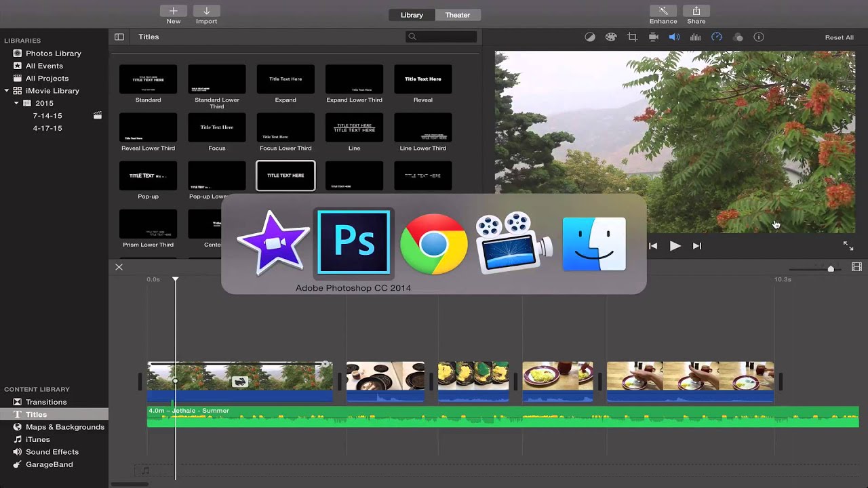Image resolution: width=868 pixels, height=488 pixels.
Task: Click the Enhance magic wand
Action: [x=663, y=11]
